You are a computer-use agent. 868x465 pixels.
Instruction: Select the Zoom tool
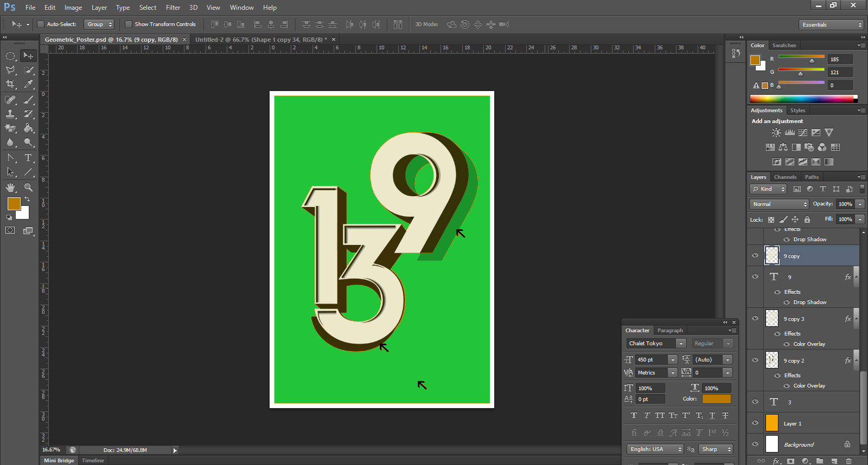28,188
